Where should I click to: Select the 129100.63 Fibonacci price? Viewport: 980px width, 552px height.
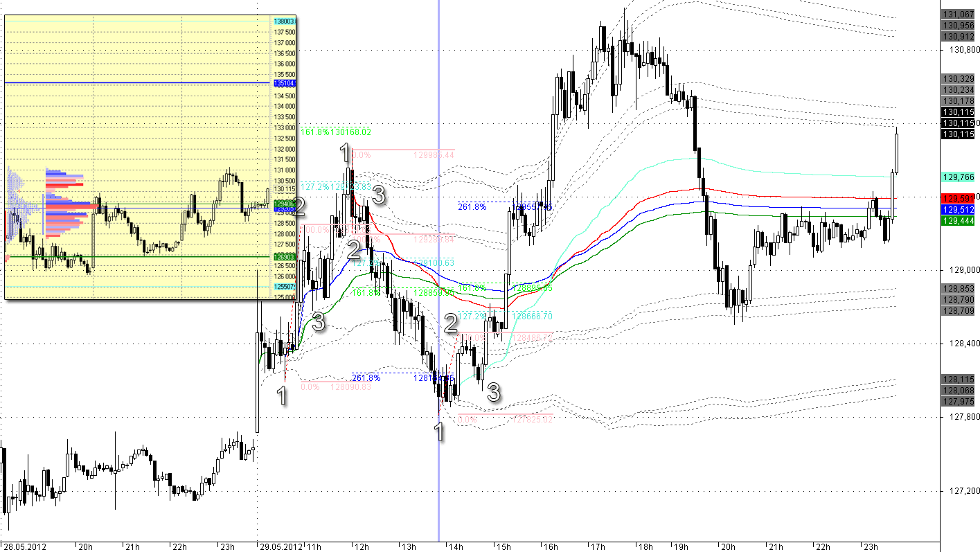point(434,262)
